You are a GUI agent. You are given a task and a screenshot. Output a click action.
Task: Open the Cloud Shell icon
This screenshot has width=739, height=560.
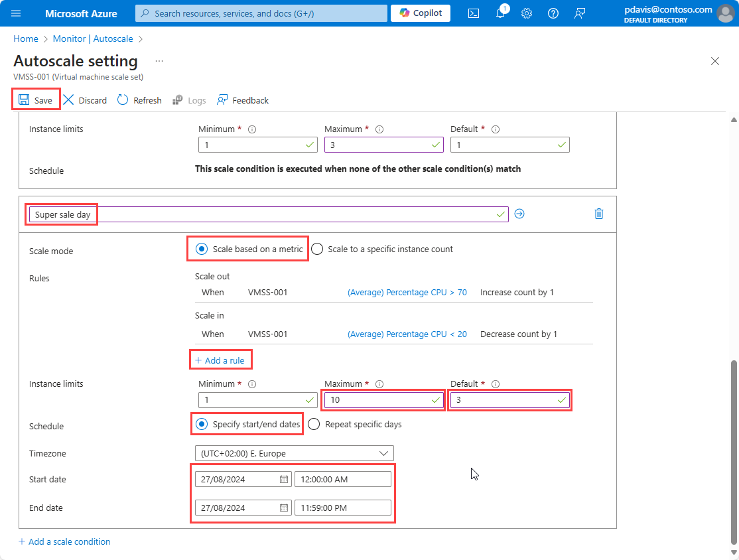[474, 13]
